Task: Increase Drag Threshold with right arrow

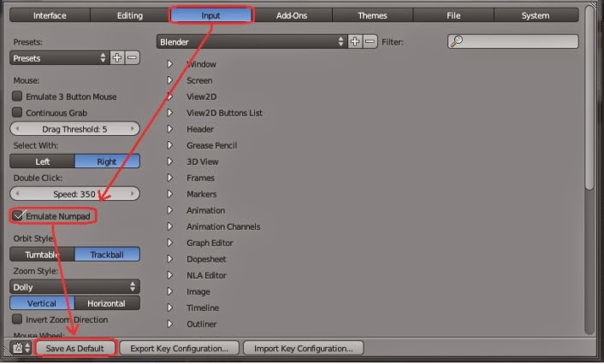Action: (x=133, y=129)
